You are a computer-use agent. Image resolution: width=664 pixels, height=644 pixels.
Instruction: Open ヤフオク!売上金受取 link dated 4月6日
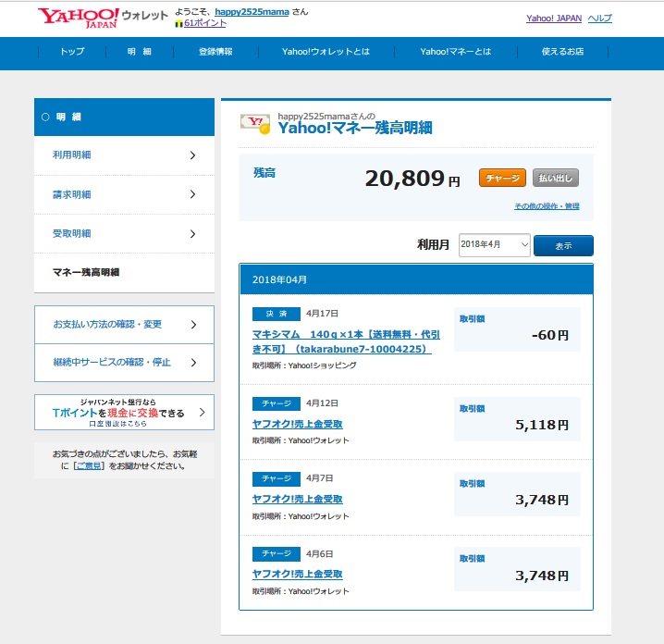click(x=297, y=574)
